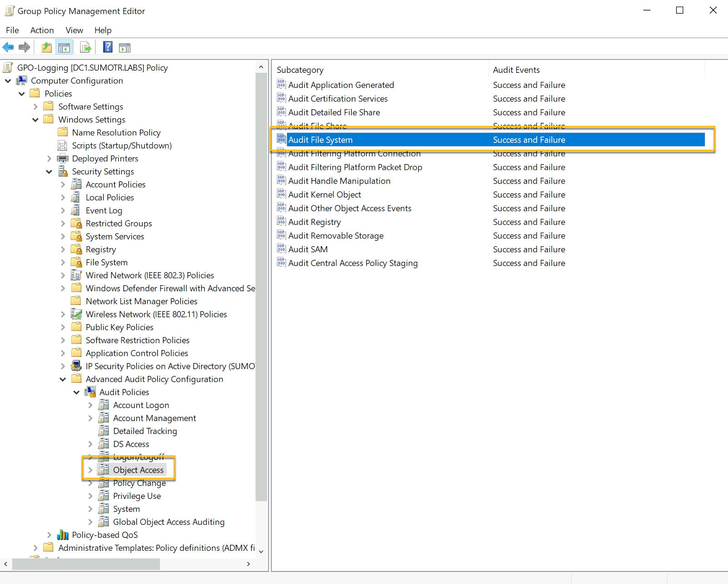
Task: Navigate back using the blue Back arrow icon
Action: (8, 47)
